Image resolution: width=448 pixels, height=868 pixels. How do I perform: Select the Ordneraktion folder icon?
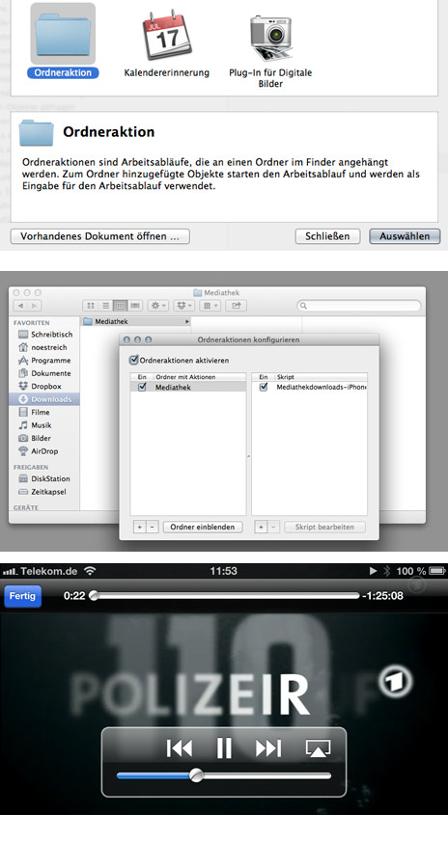63,33
